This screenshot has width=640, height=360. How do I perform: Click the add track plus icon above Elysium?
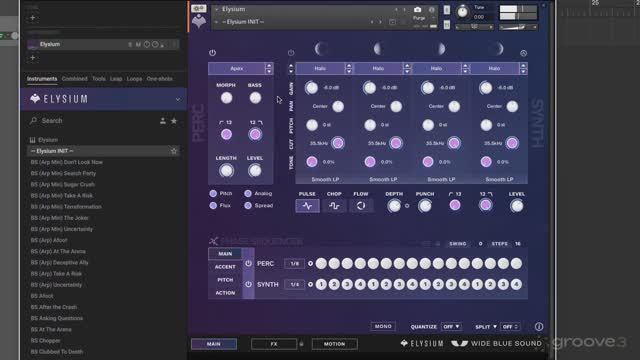(x=33, y=18)
